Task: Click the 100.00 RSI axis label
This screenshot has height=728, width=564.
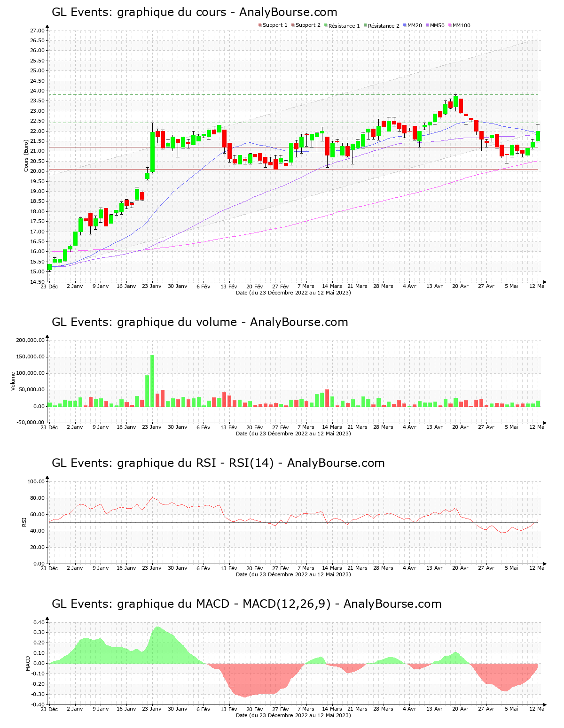Action: point(36,482)
